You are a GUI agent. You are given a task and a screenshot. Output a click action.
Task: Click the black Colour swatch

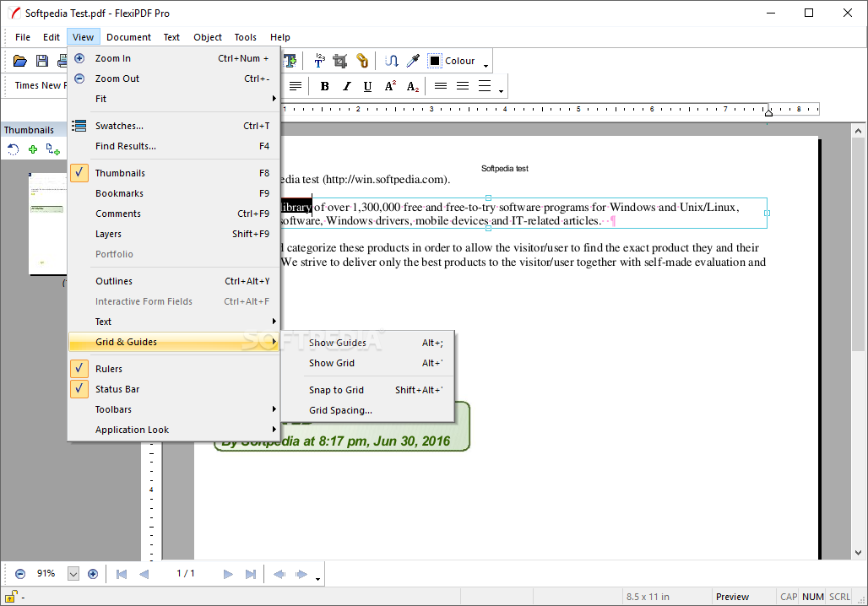pos(435,61)
